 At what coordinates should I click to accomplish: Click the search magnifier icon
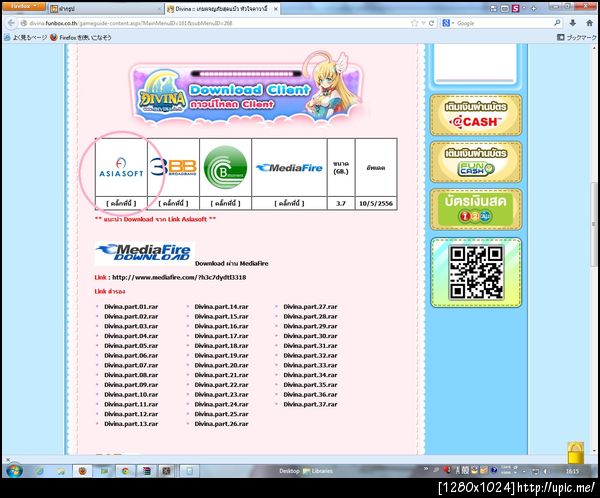[557, 23]
